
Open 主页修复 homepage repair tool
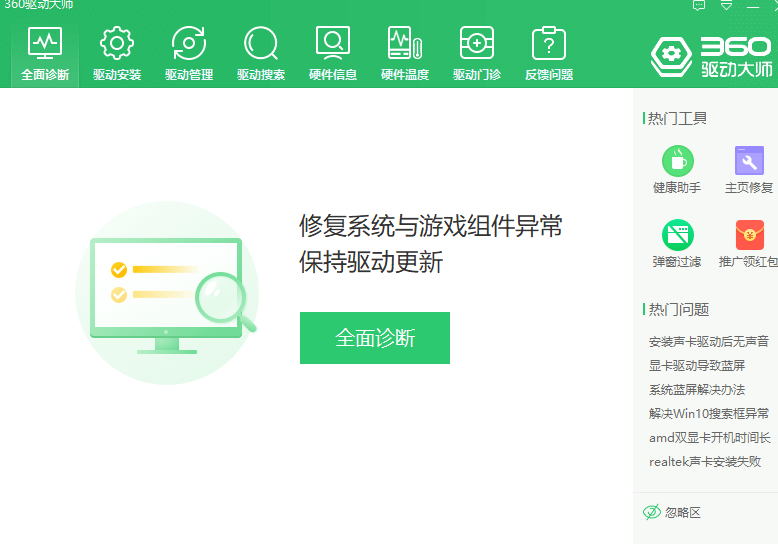coord(749,169)
